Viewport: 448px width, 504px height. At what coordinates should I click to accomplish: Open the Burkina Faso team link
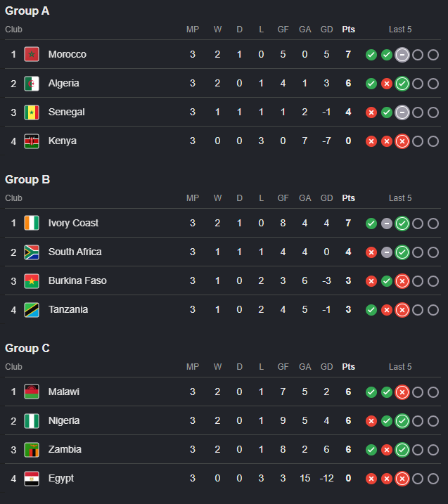(77, 280)
